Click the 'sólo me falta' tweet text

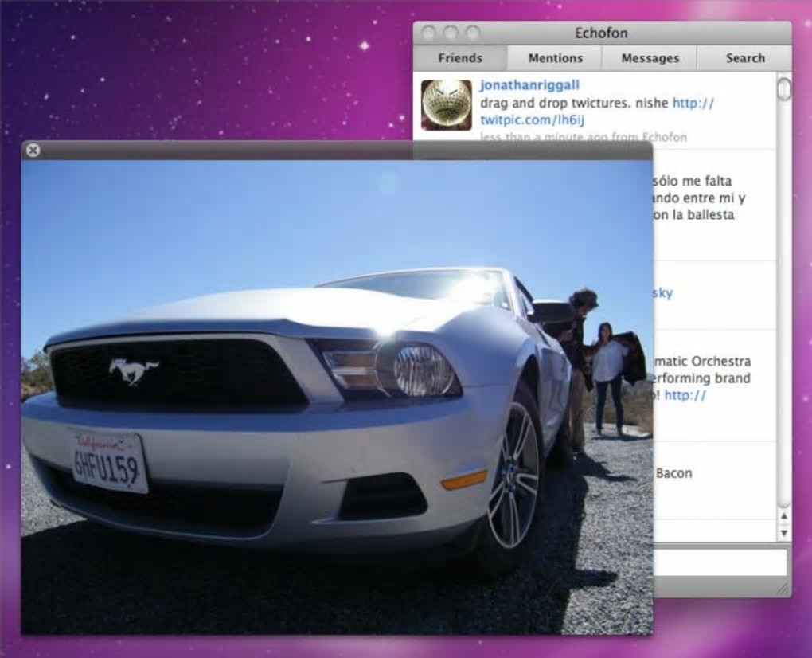[691, 181]
